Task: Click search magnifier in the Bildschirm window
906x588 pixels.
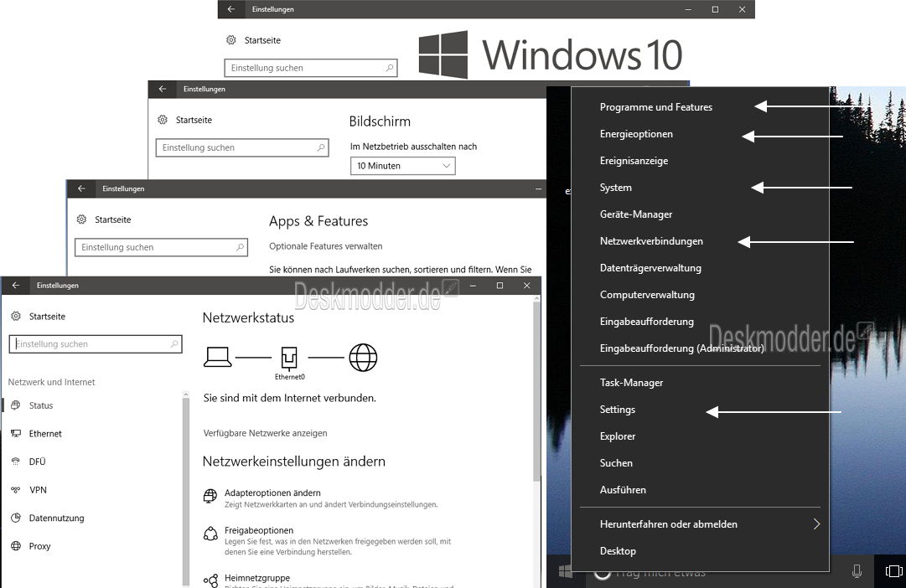Action: [321, 148]
